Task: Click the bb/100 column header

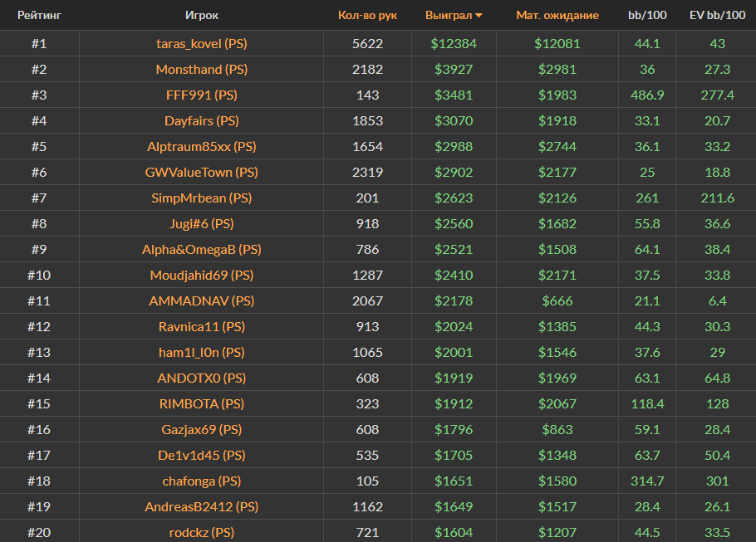Action: coord(646,15)
